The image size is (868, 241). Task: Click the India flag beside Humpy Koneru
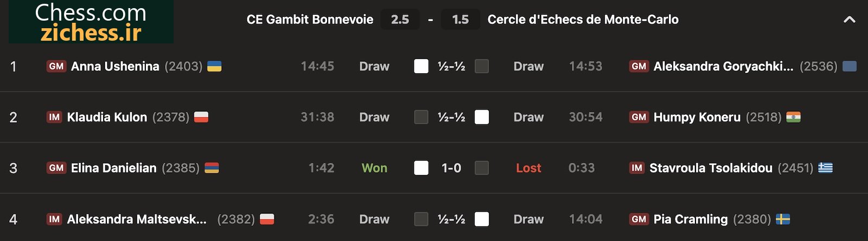(793, 117)
